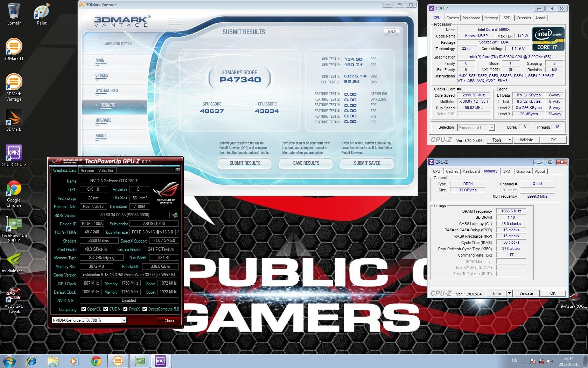Screen dimensions: 588x368
Task: Open Internet Explorer from the taskbar
Action: pos(31,361)
